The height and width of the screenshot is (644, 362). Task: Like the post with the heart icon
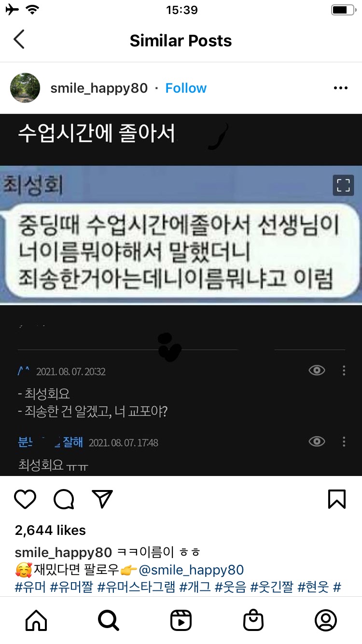coord(25,499)
